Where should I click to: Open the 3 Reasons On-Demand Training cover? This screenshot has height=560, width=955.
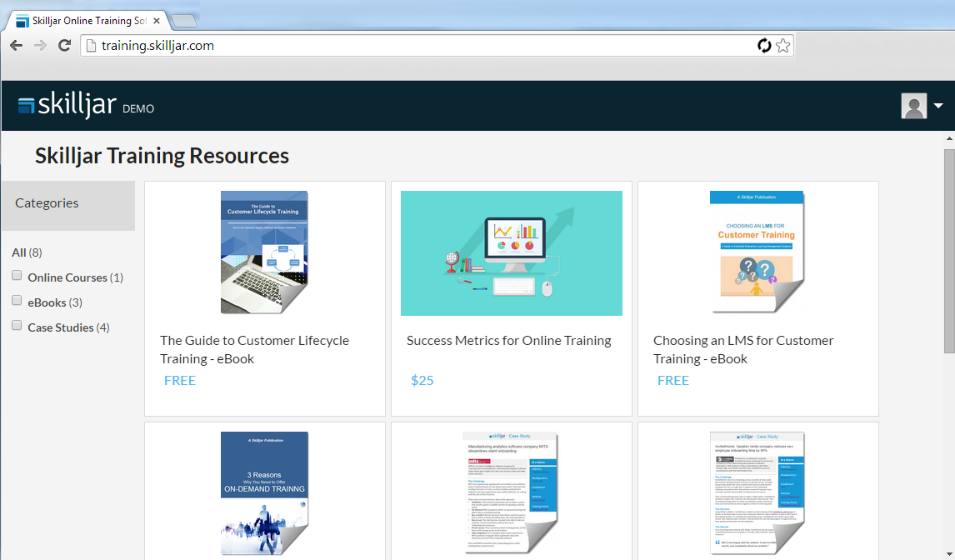[264, 493]
